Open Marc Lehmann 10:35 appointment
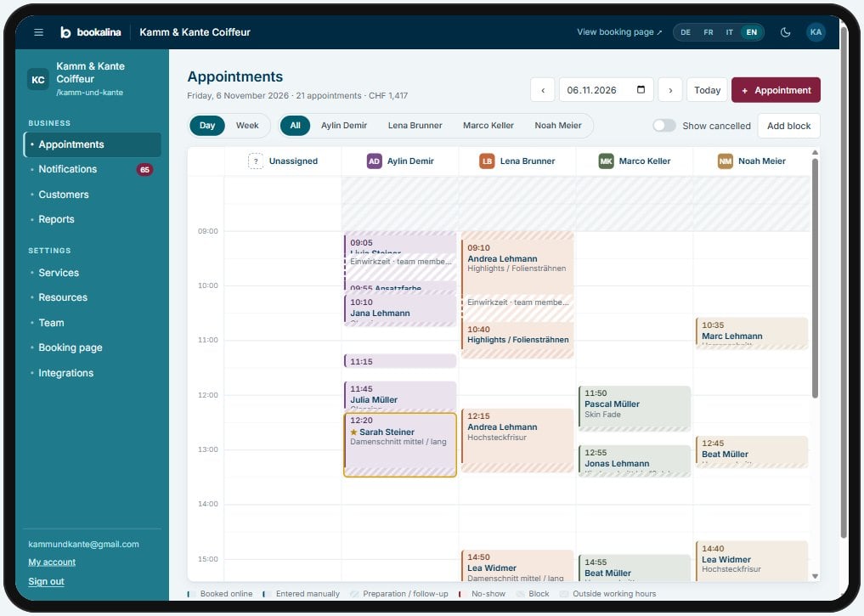Screen dimensions: 864x616 point(752,333)
